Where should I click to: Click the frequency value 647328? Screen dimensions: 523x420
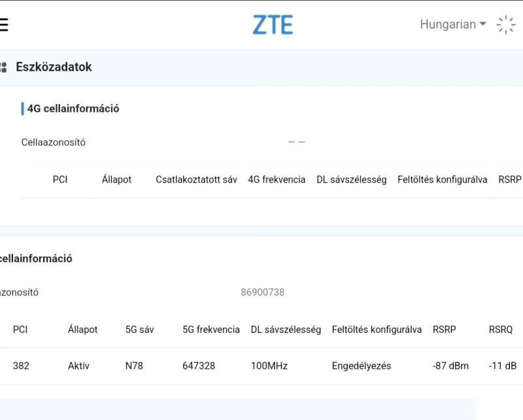click(x=199, y=366)
